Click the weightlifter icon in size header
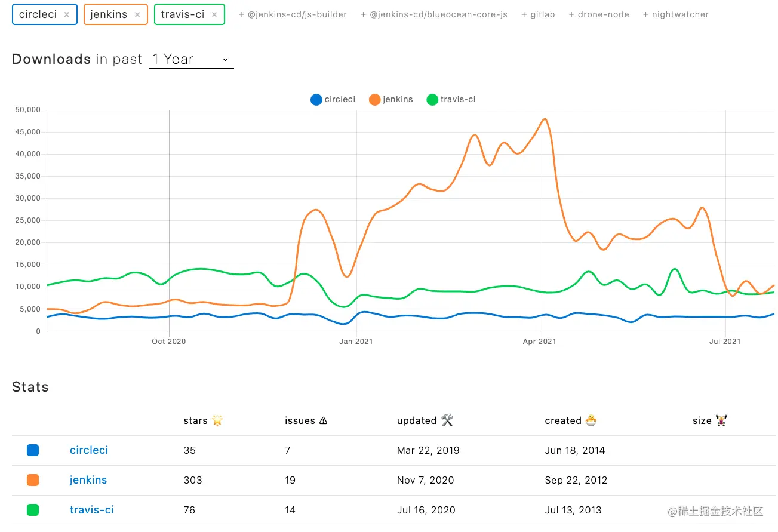This screenshot has width=778, height=532. click(x=721, y=420)
